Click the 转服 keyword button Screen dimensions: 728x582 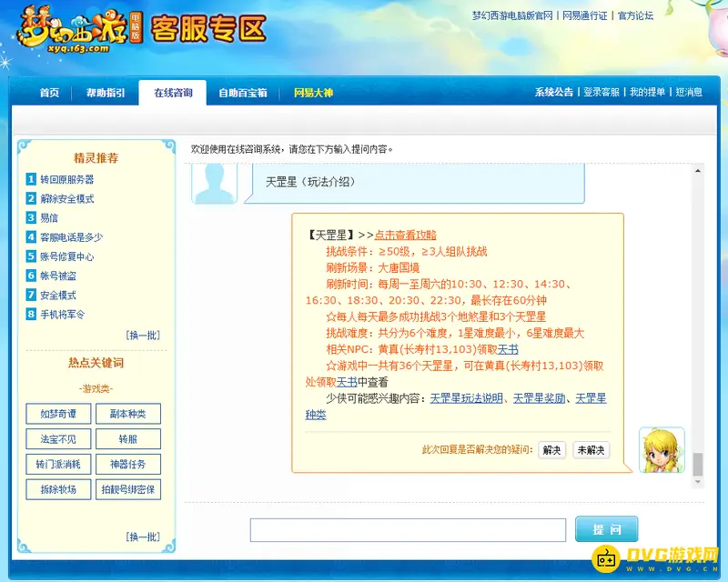coord(128,439)
